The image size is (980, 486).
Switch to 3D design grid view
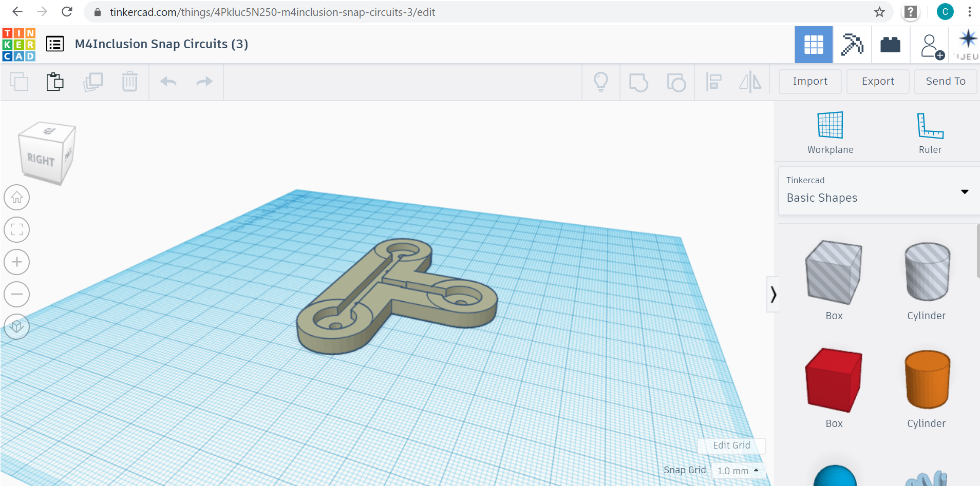(814, 45)
